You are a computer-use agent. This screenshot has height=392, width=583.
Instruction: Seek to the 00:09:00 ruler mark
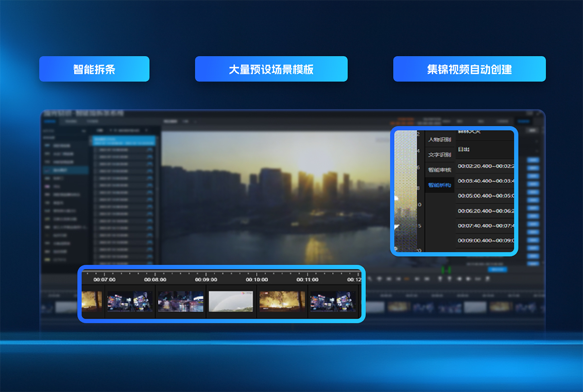coord(206,279)
